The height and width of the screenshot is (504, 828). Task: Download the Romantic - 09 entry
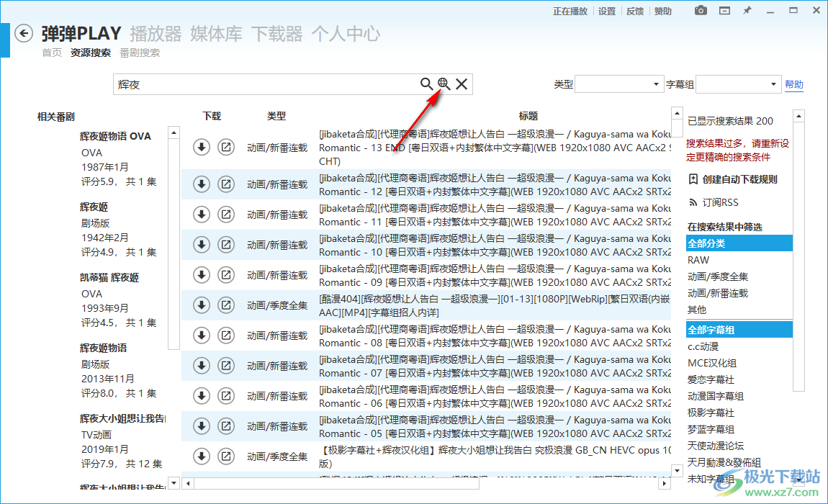[201, 275]
